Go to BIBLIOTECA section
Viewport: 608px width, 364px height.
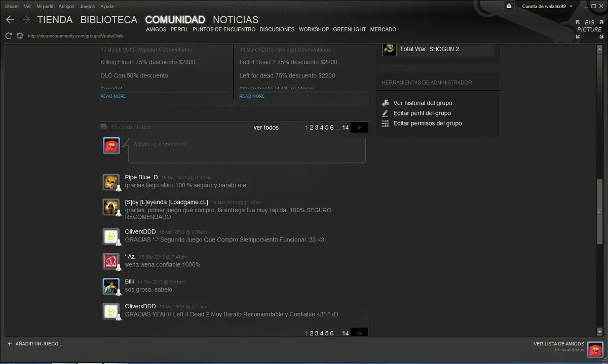pos(108,20)
